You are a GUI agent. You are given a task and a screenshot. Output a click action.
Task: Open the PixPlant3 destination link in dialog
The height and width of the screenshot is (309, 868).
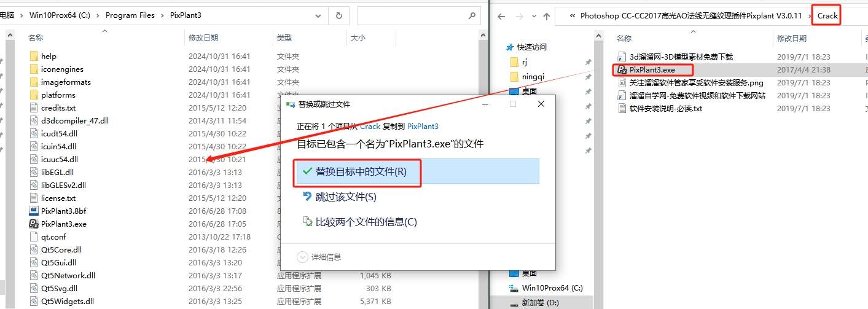pos(423,126)
